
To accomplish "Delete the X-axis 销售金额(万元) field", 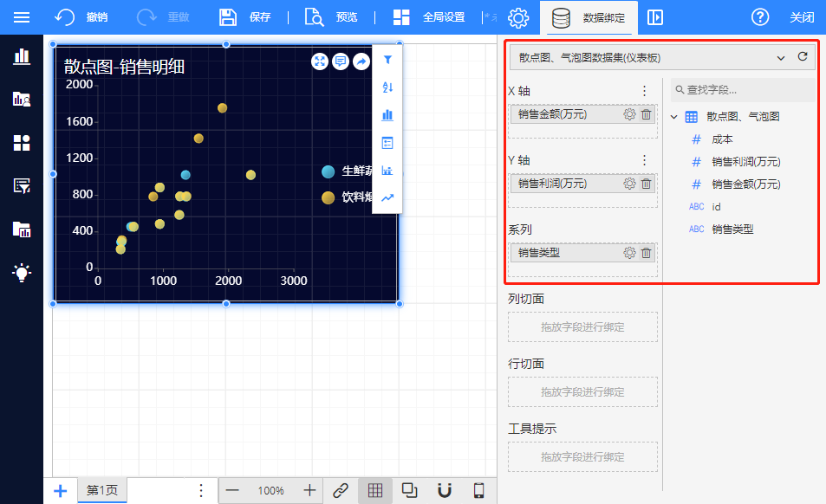I will click(x=646, y=114).
